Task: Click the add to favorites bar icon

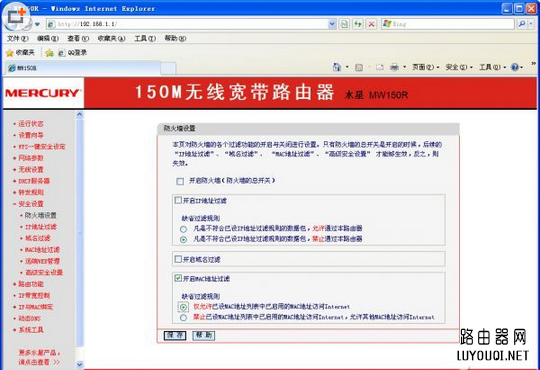Action: (x=50, y=53)
